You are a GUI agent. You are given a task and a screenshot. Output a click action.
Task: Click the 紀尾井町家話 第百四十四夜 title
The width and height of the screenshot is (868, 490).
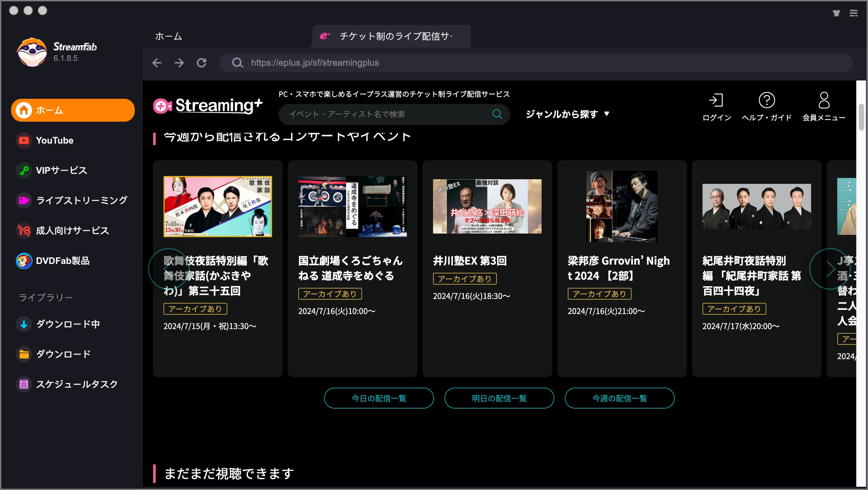coord(752,276)
